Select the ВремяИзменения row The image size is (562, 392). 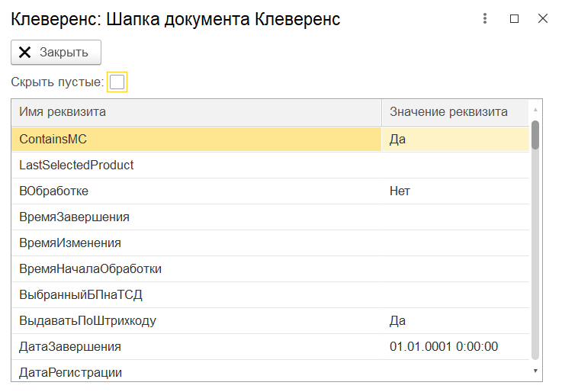point(270,243)
